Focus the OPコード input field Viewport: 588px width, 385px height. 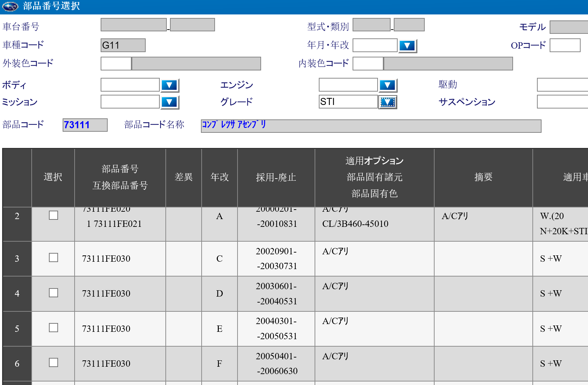[564, 45]
